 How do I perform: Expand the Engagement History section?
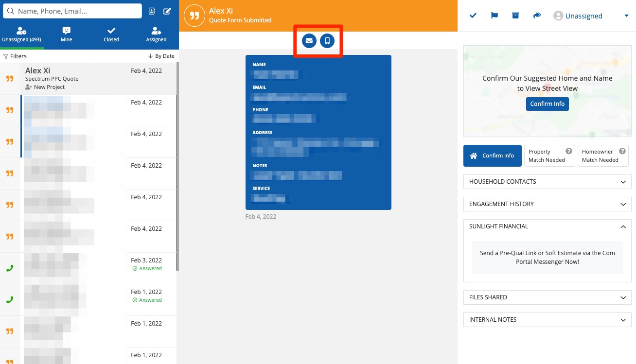coord(547,204)
